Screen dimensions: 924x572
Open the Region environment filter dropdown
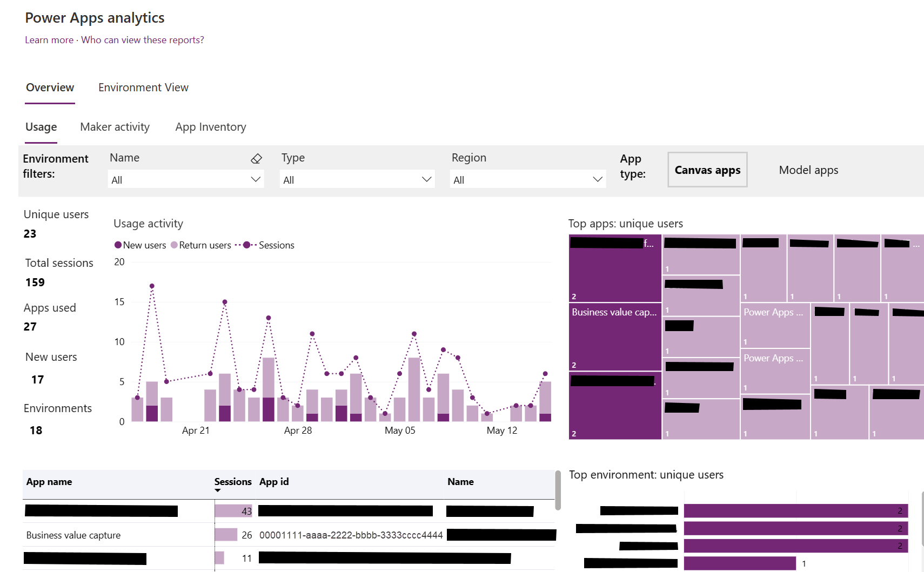pyautogui.click(x=527, y=179)
